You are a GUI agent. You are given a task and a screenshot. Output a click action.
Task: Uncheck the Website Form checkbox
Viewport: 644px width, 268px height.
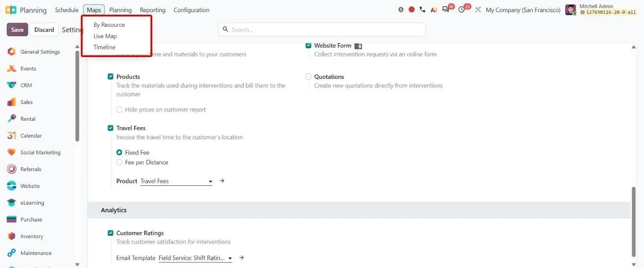[309, 46]
